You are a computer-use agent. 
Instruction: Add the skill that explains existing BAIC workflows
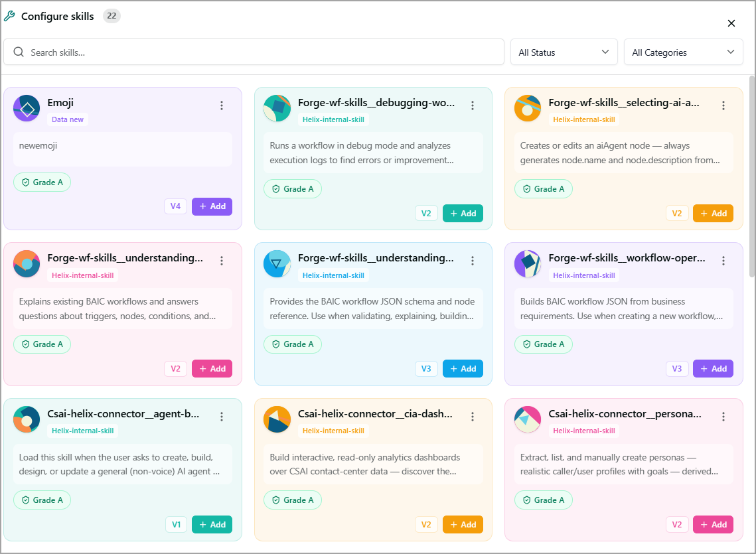tap(212, 369)
